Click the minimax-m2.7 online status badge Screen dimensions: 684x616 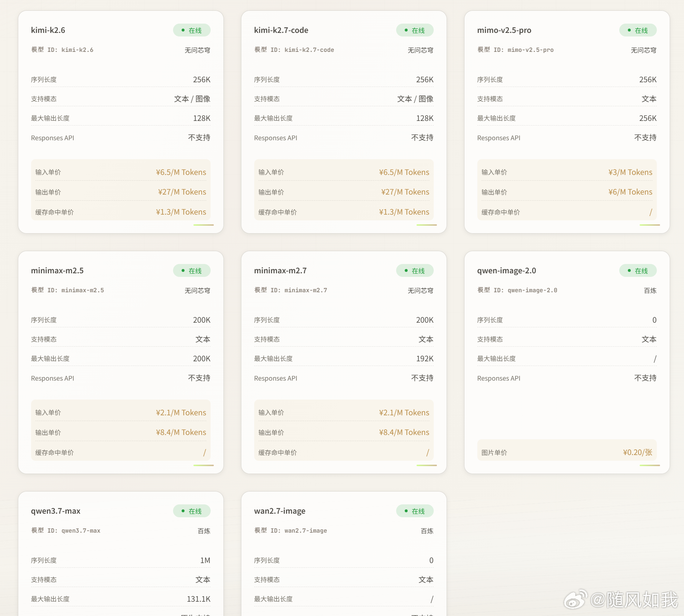415,271
